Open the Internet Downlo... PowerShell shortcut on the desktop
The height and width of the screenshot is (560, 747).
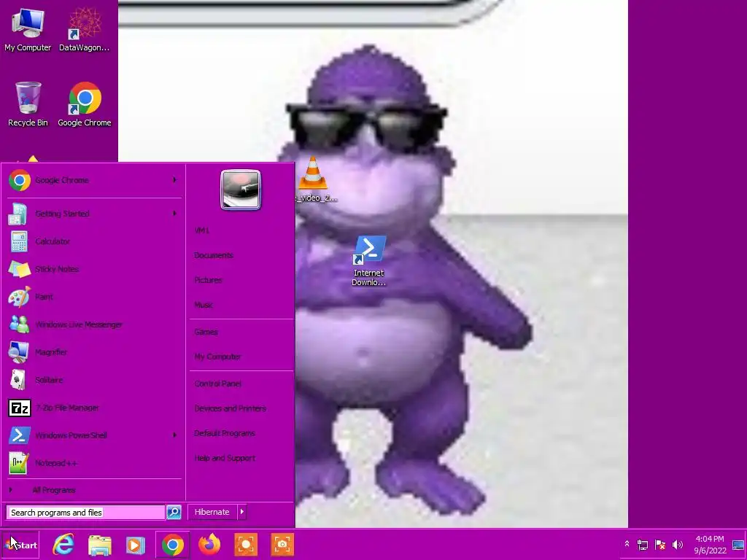368,260
